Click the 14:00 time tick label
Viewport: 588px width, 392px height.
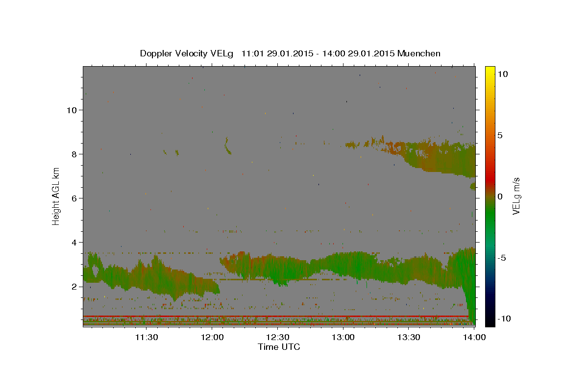(474, 337)
